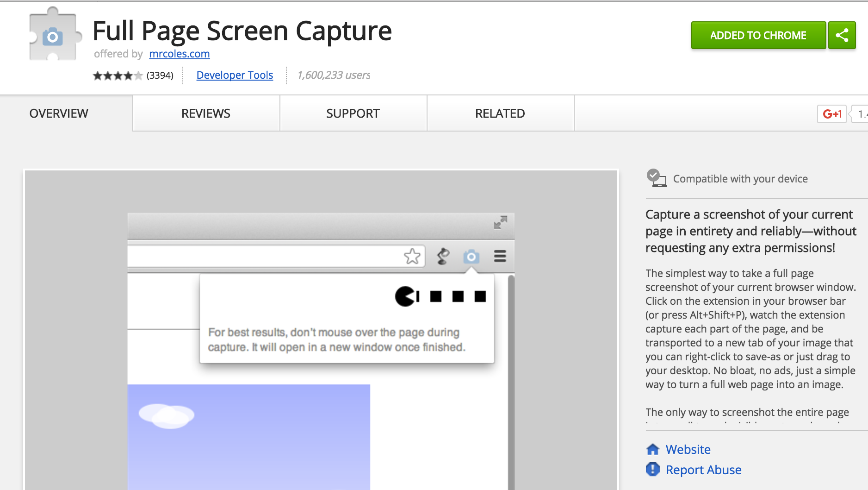Click the lamp extension icon in preview toolbar
Screen dimensions: 868x490
click(443, 256)
